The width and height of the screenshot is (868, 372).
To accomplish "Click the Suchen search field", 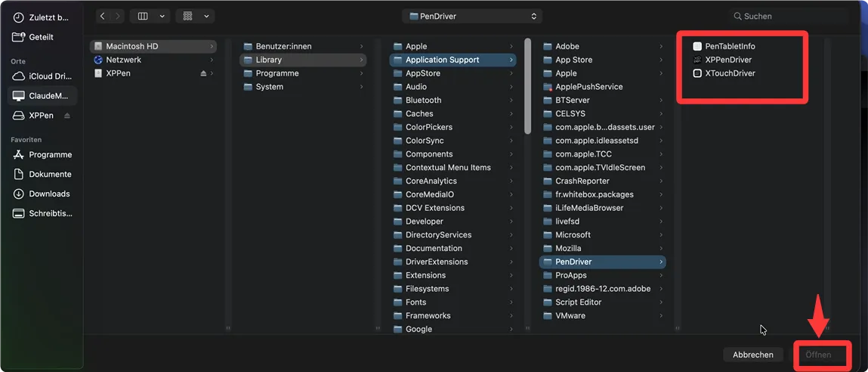I will (x=789, y=16).
